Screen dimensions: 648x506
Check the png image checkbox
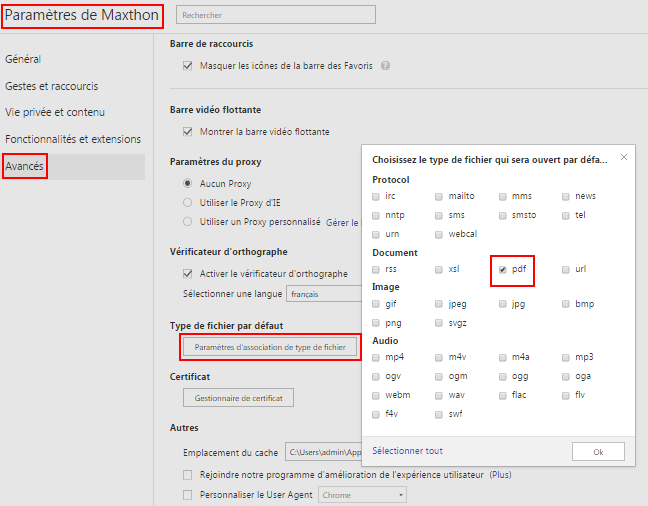pyautogui.click(x=376, y=322)
